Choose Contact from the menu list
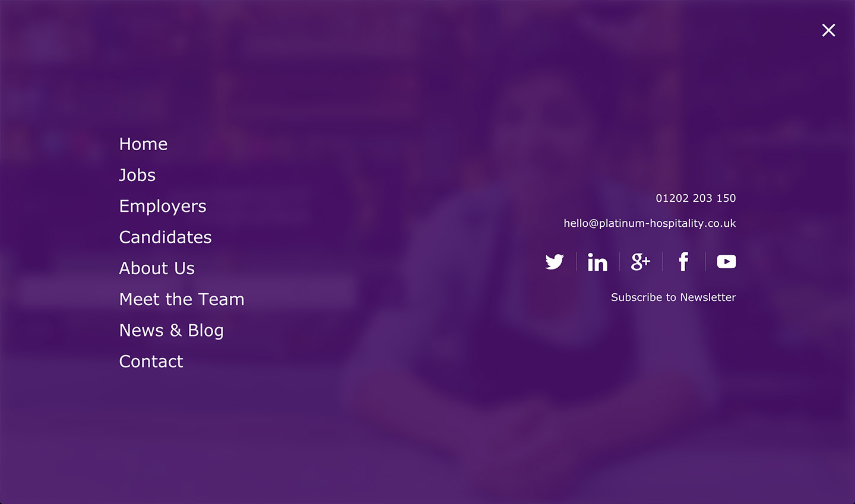 [x=151, y=362]
